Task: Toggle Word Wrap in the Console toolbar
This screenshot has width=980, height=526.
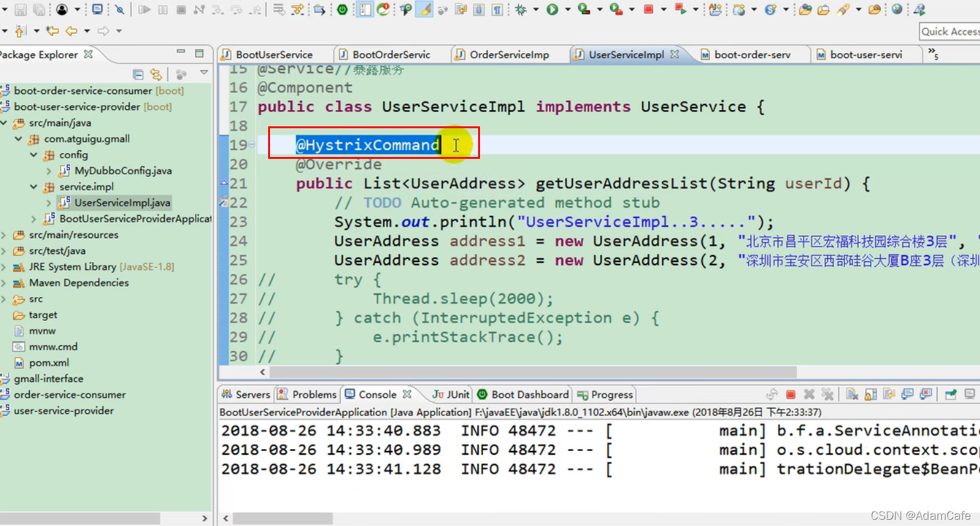Action: coord(889,394)
